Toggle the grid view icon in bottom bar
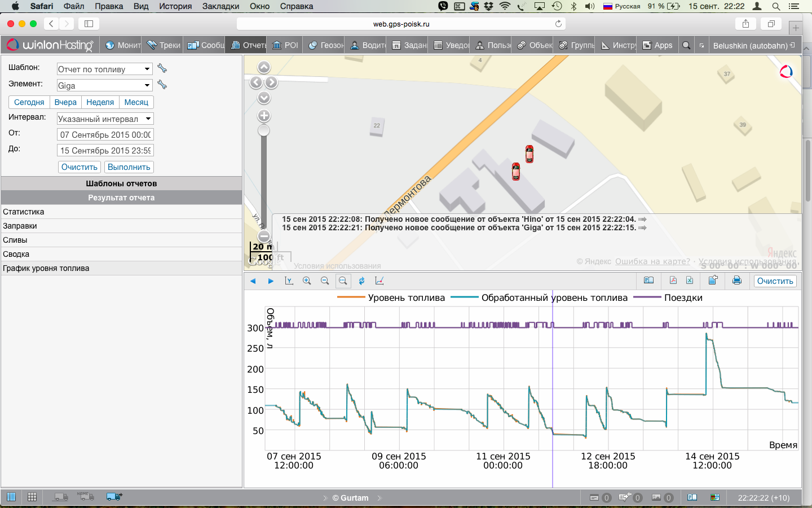Screen dimensions: 812x508 click(32, 497)
